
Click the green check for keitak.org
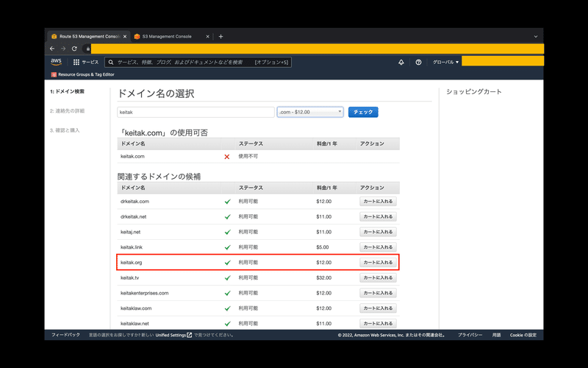228,263
